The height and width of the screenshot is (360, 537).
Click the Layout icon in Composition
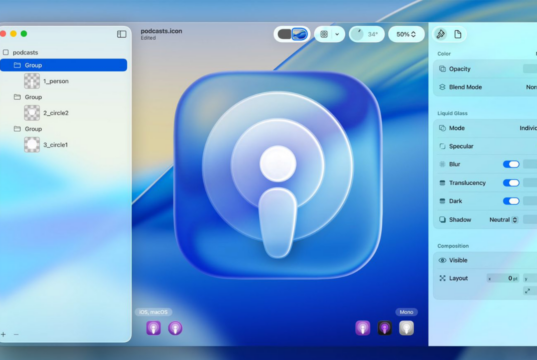pos(442,278)
